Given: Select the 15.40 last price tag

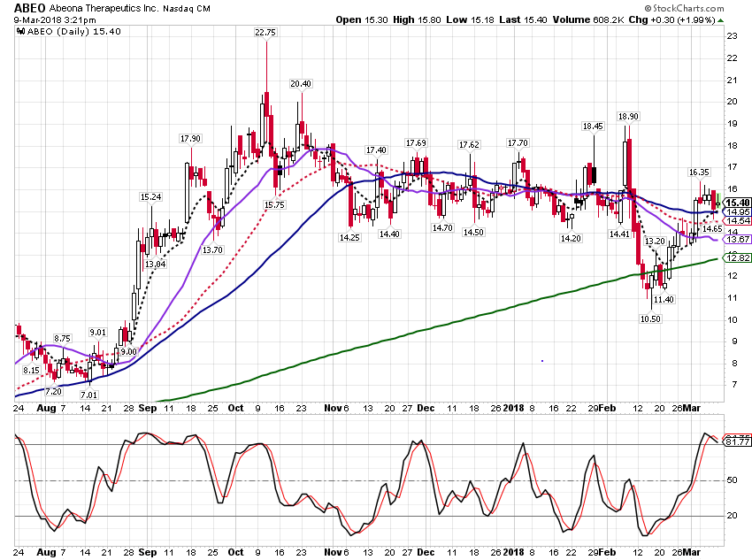Looking at the screenshot, I should tap(737, 203).
